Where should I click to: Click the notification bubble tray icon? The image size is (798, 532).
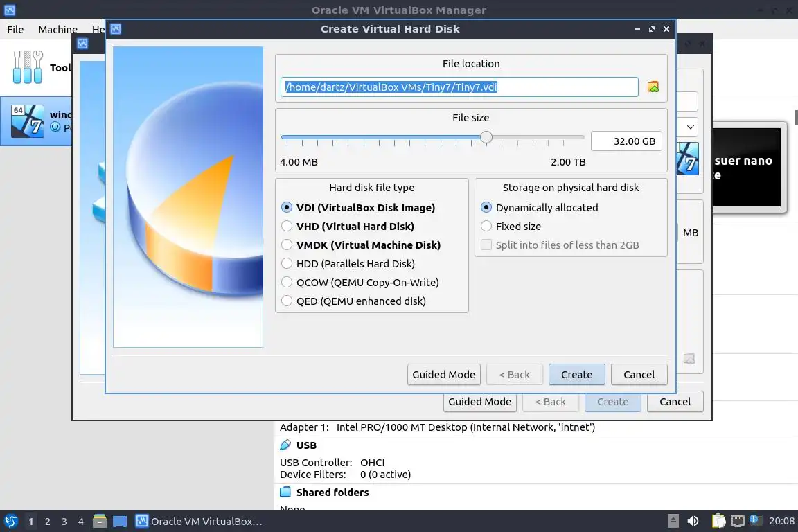coord(755,520)
